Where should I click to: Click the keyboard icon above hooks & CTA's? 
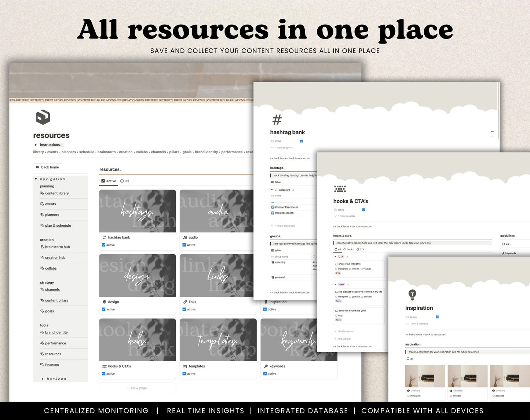pos(340,189)
